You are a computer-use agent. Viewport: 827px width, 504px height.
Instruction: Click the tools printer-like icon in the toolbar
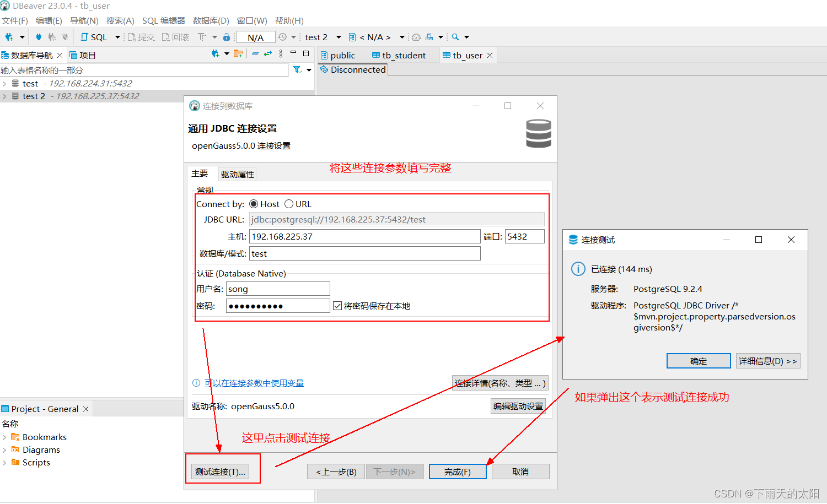pos(429,37)
